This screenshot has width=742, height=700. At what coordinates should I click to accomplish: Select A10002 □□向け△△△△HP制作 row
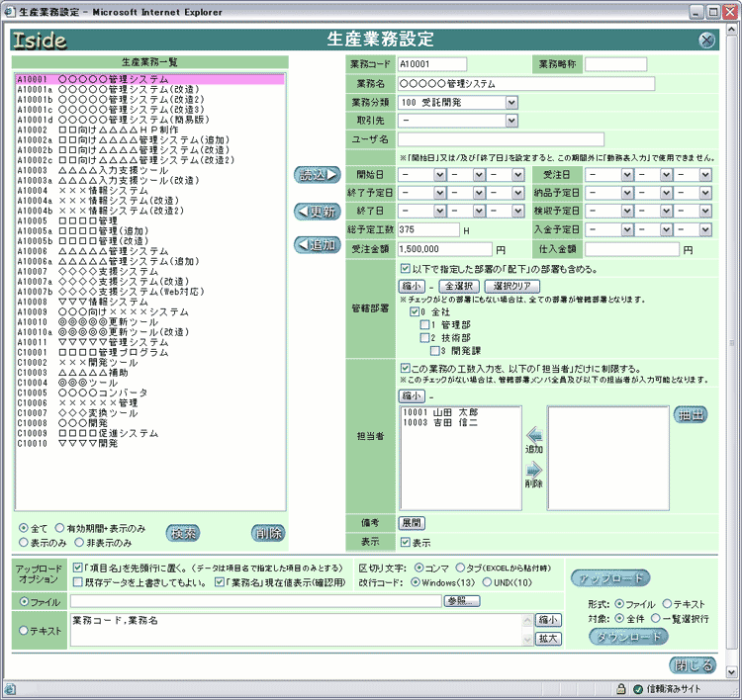[150, 130]
